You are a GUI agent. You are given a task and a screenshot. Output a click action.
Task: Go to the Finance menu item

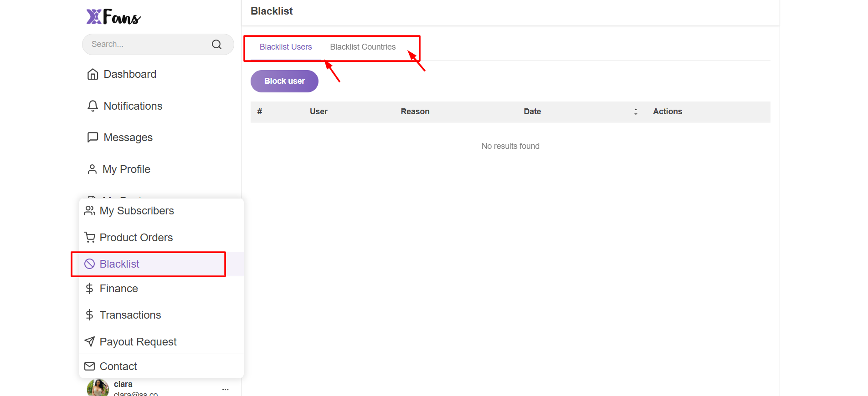118,289
